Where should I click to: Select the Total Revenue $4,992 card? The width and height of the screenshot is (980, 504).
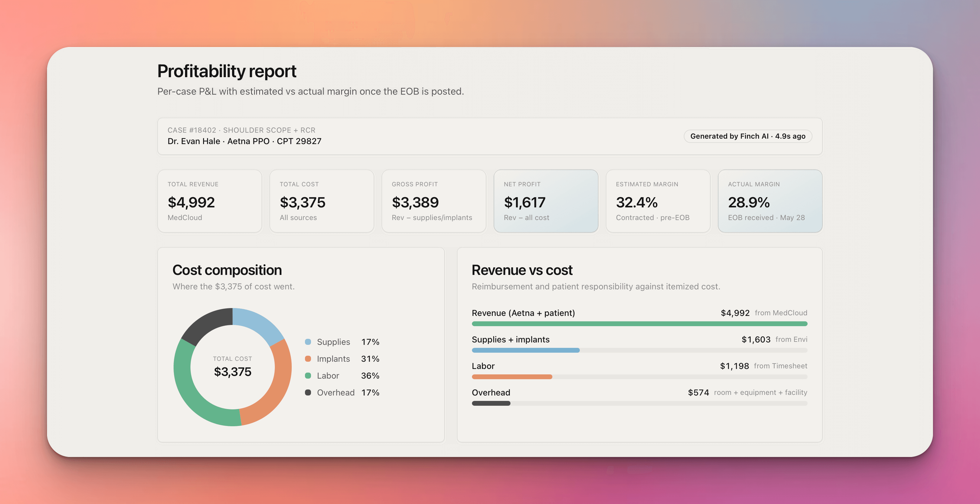click(x=210, y=201)
